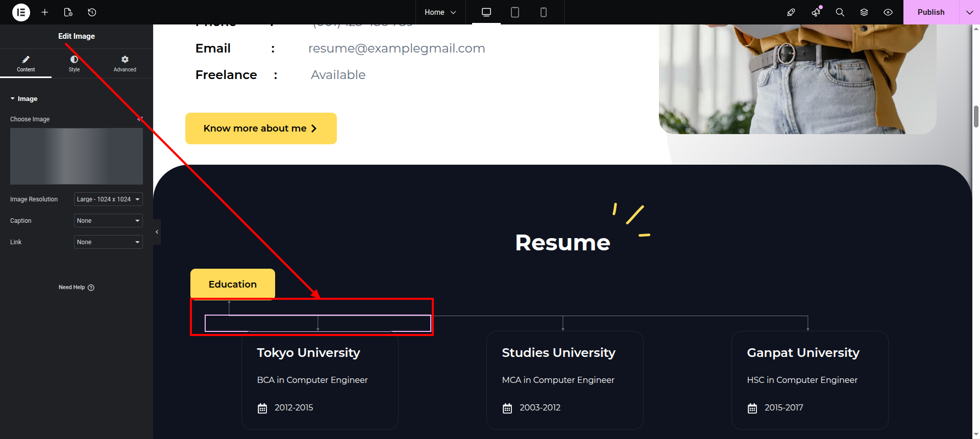Toggle the preview changes eye icon
The width and height of the screenshot is (980, 439).
[888, 12]
